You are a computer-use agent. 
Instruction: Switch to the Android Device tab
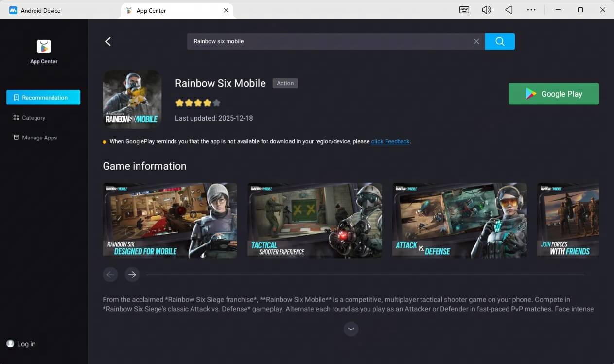point(34,10)
